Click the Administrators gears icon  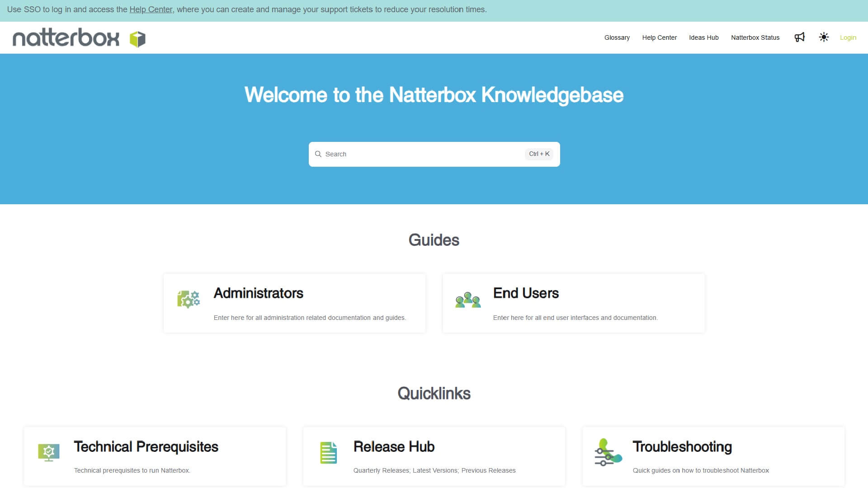pyautogui.click(x=189, y=299)
